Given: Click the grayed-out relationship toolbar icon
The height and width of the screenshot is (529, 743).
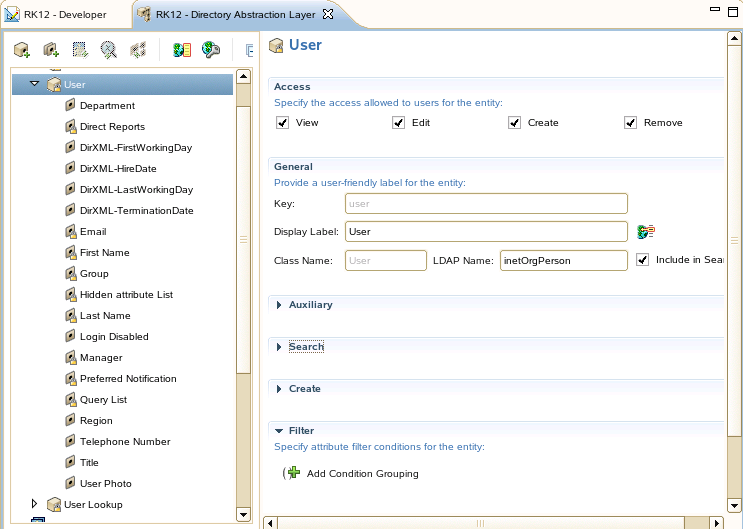Looking at the screenshot, I should (138, 50).
